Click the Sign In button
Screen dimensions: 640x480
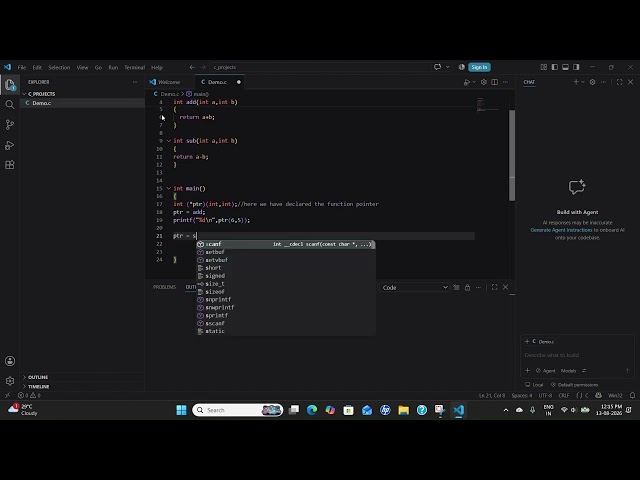[479, 67]
